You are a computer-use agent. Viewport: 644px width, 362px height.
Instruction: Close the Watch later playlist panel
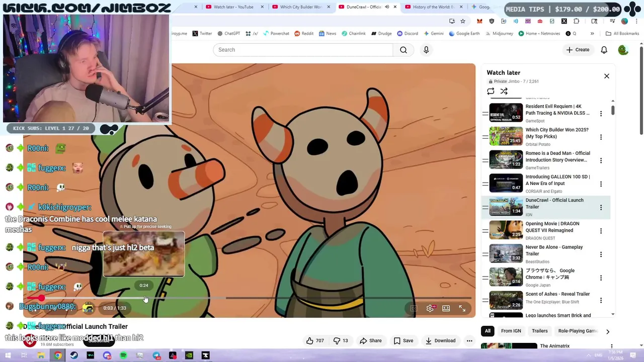pyautogui.click(x=606, y=76)
